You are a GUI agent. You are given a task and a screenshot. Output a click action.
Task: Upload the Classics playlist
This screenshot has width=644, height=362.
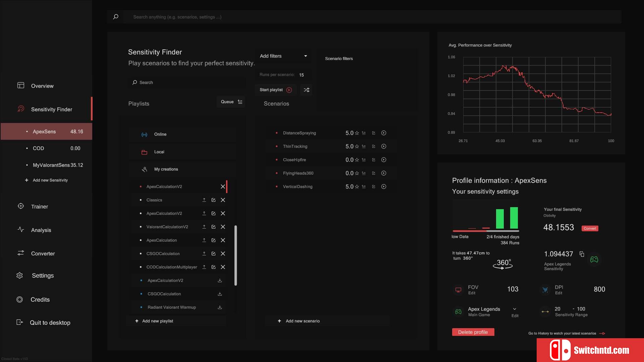pos(204,200)
